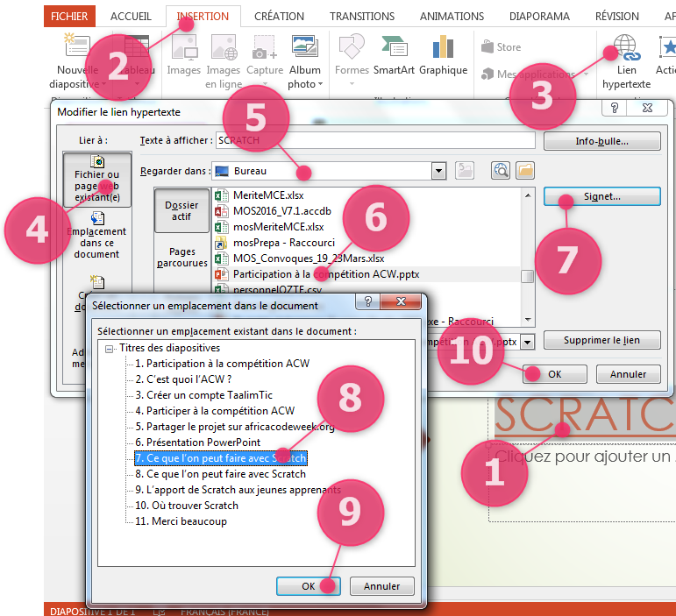The image size is (676, 616).
Task: Click Annuler in the hyperlink dialog
Action: 628,374
